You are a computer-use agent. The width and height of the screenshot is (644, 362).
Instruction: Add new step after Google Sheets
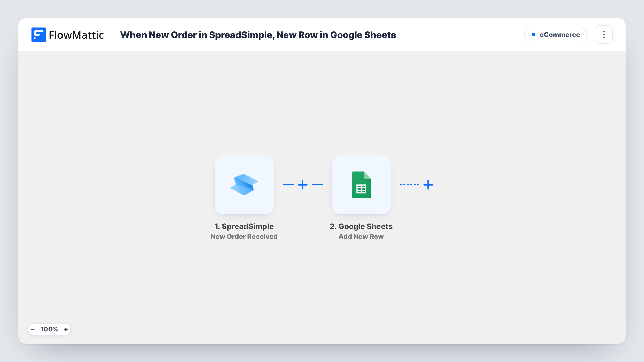pyautogui.click(x=428, y=185)
